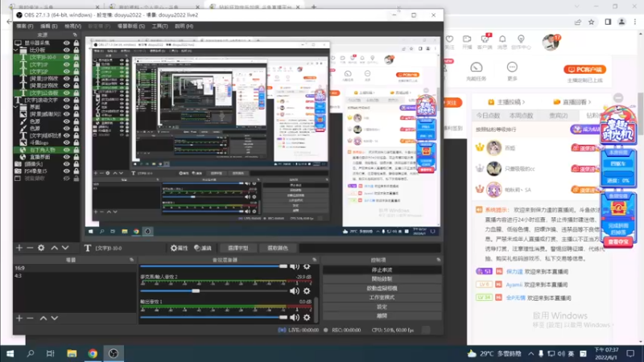Move the scene up in scenes panel
The image size is (644, 362).
(x=43, y=318)
